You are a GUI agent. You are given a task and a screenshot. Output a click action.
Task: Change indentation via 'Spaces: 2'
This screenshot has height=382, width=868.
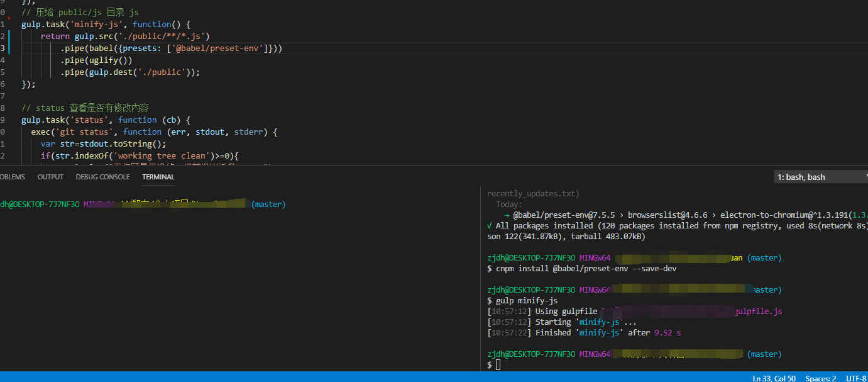[820, 378]
